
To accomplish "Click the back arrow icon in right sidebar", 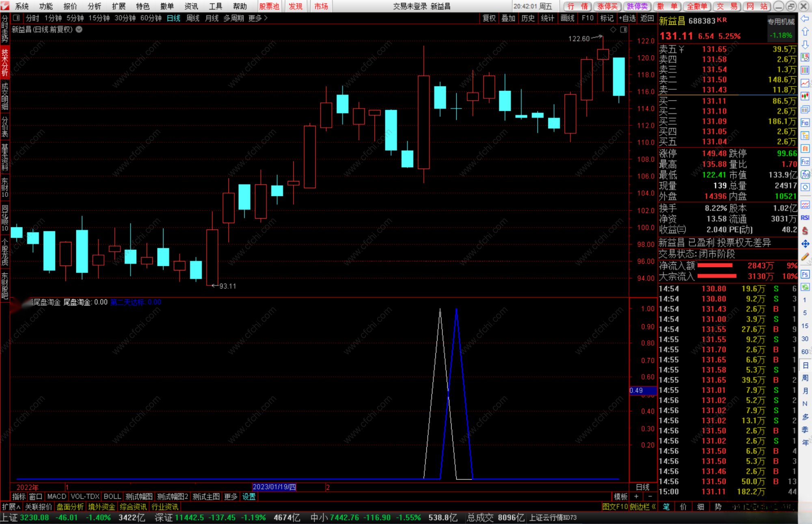I will click(805, 19).
